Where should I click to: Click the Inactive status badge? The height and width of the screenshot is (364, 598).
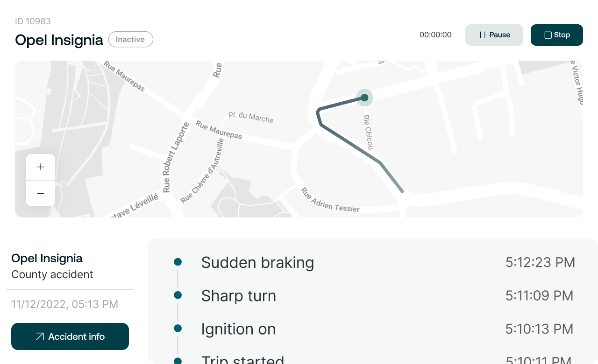point(130,40)
